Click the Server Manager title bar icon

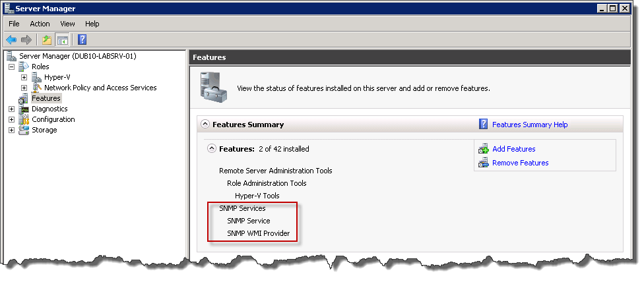9,8
